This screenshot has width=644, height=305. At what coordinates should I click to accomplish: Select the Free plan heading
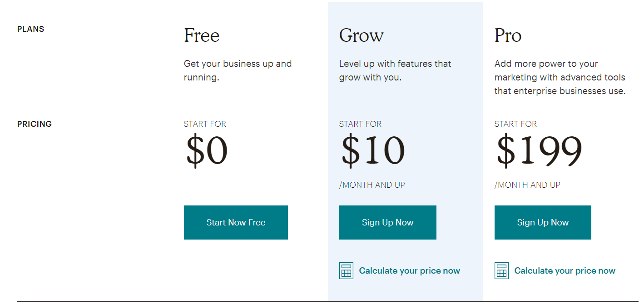tap(202, 35)
